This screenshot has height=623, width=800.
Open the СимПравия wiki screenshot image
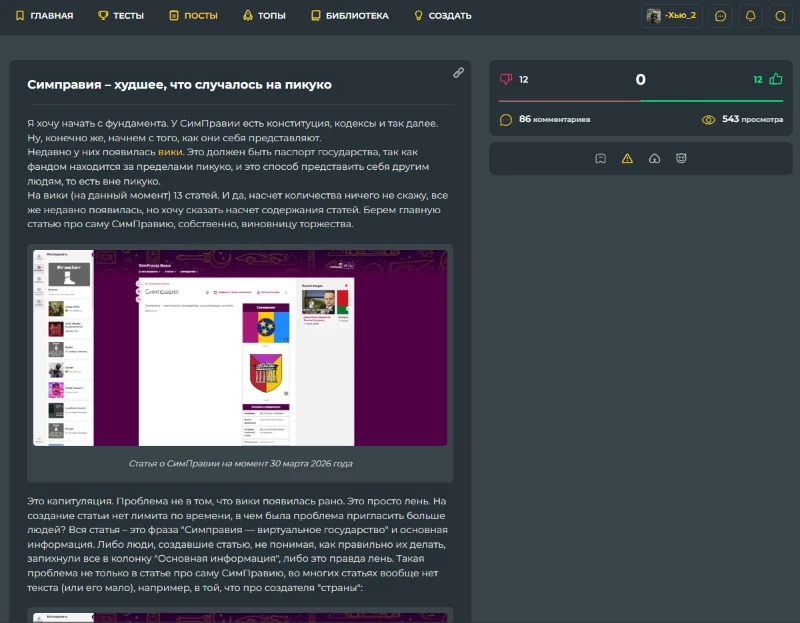pos(240,347)
